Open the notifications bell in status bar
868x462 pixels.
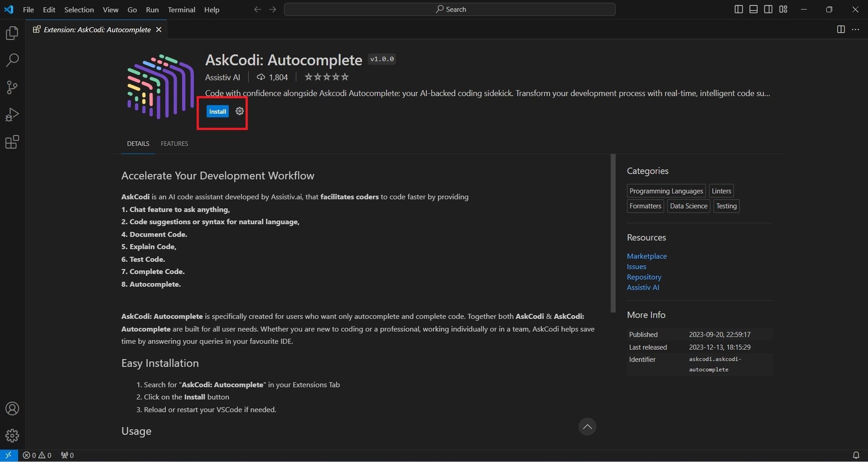pyautogui.click(x=856, y=455)
